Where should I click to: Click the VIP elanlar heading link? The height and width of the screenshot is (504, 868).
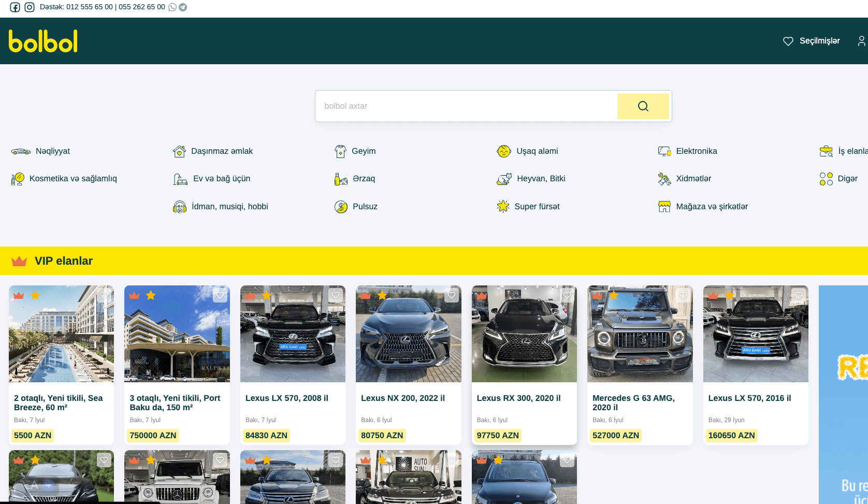[63, 261]
